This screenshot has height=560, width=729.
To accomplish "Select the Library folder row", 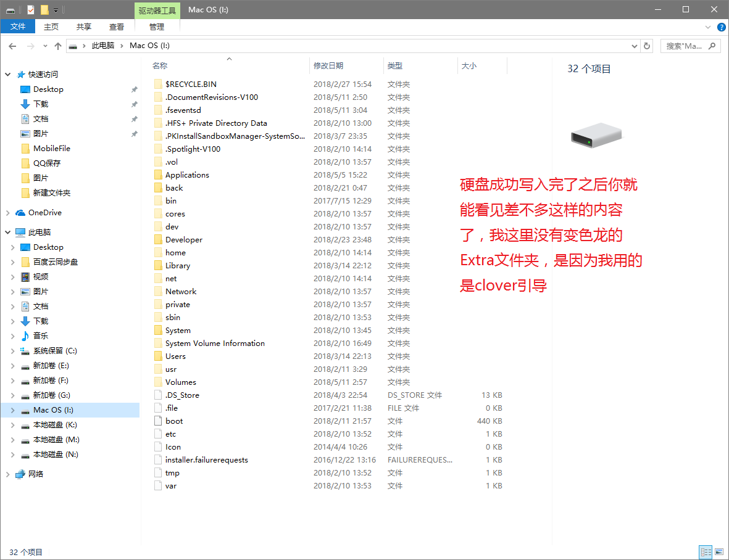I will coord(328,266).
